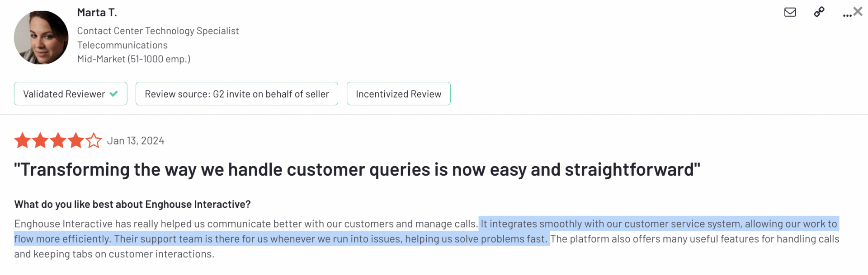Open the three-dots more options menu
This screenshot has width=868, height=275.
[x=846, y=14]
